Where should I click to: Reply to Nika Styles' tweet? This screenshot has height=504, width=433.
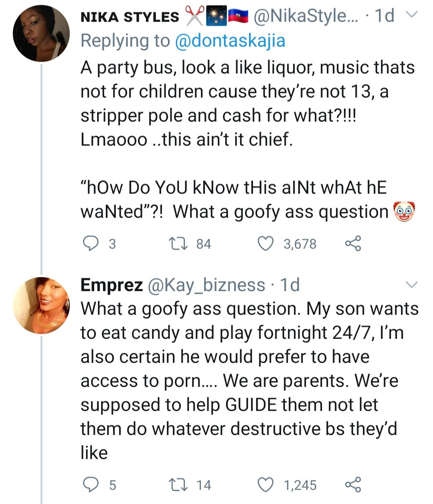tap(91, 243)
